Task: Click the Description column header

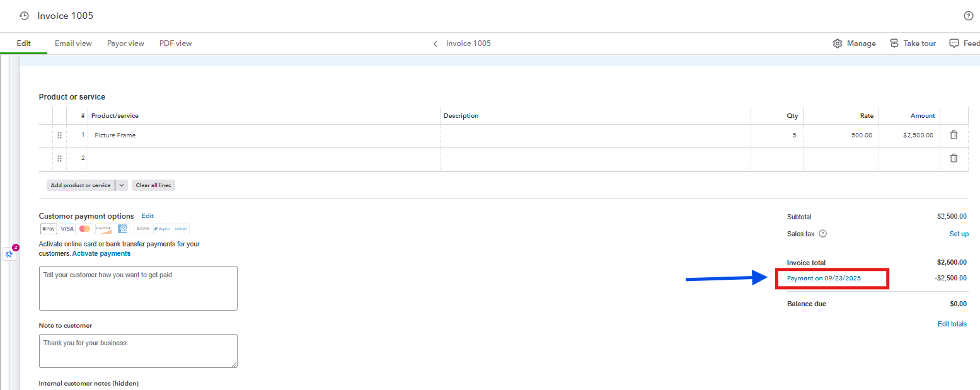Action: 461,116
